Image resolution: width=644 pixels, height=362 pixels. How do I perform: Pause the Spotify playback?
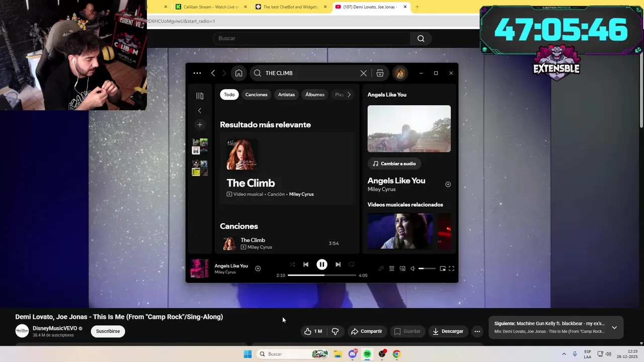pos(322,264)
